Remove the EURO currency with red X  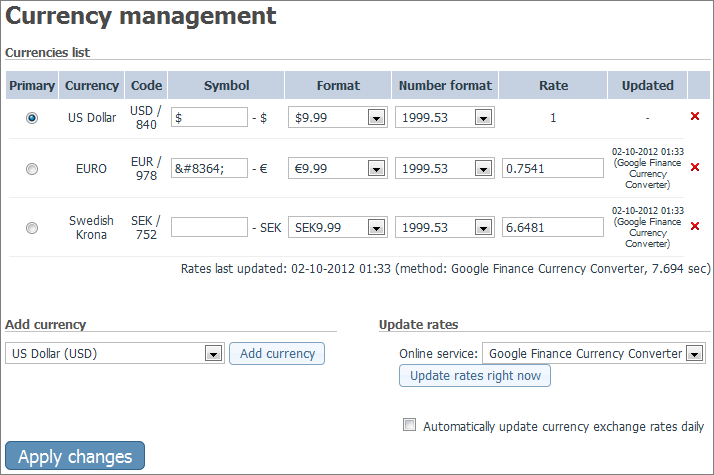point(694,167)
